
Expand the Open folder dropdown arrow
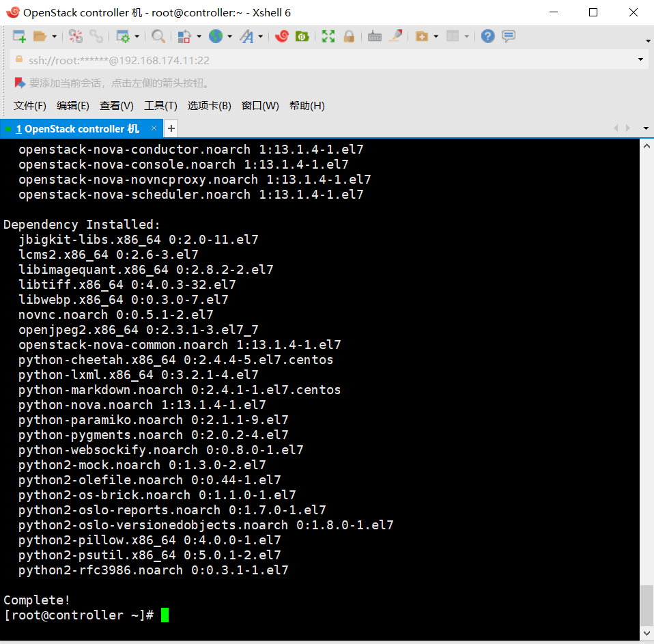pos(54,37)
